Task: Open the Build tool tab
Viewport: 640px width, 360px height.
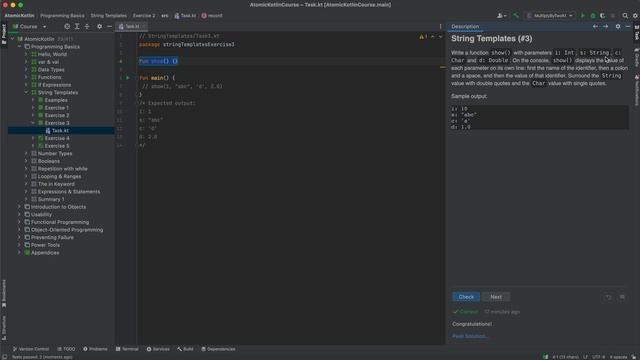Action: tap(185, 349)
